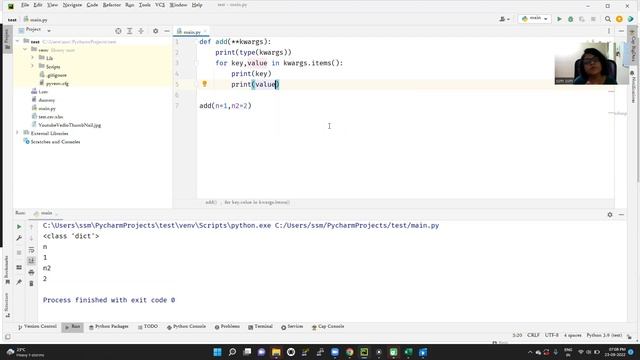Open the File menu
The width and height of the screenshot is (640, 360).
tap(25, 5)
